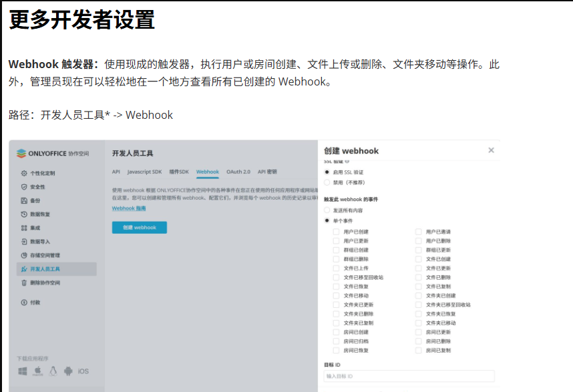
Task: Check the 用户已邀请 event checkbox
Action: click(419, 232)
